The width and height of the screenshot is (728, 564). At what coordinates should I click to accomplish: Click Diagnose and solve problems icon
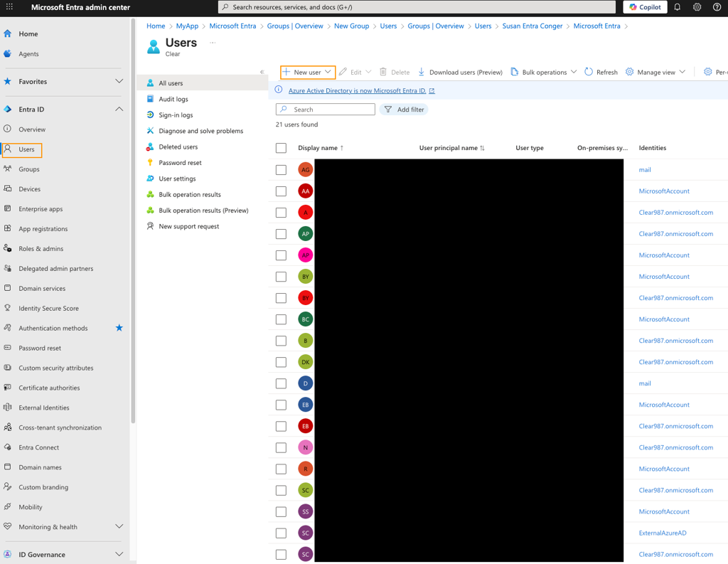[150, 131]
